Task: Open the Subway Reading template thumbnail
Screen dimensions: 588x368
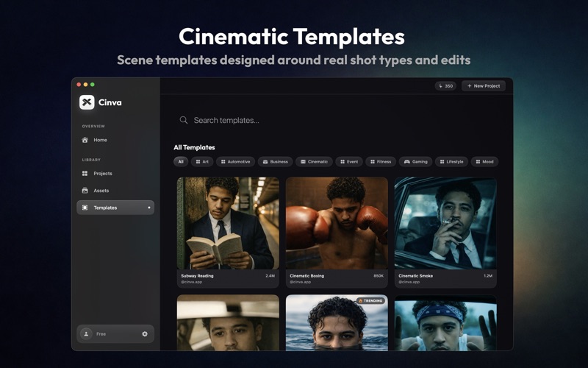Action: [x=228, y=223]
